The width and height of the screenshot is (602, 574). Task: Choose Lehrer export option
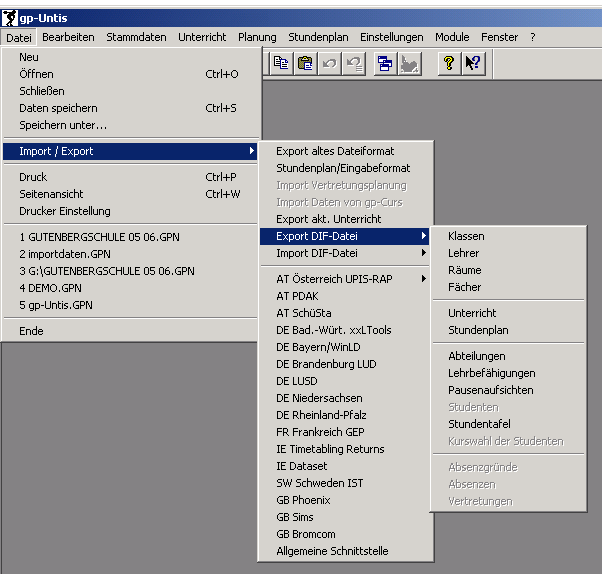click(464, 253)
